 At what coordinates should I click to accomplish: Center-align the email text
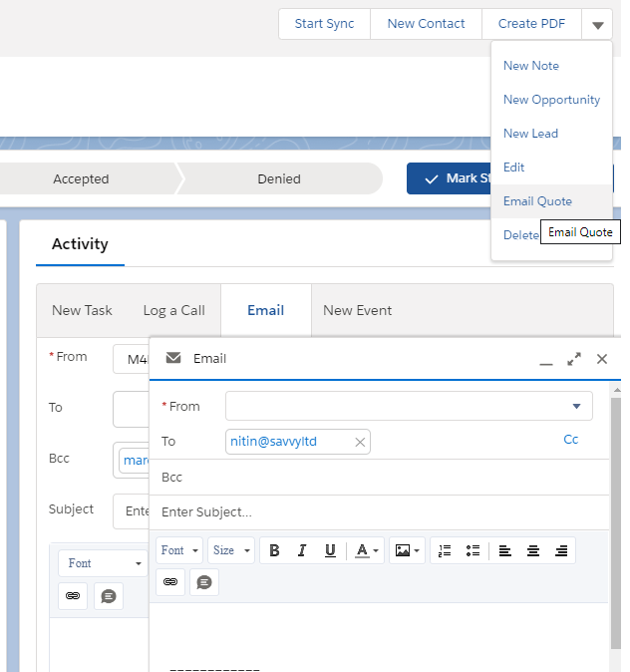pos(533,550)
